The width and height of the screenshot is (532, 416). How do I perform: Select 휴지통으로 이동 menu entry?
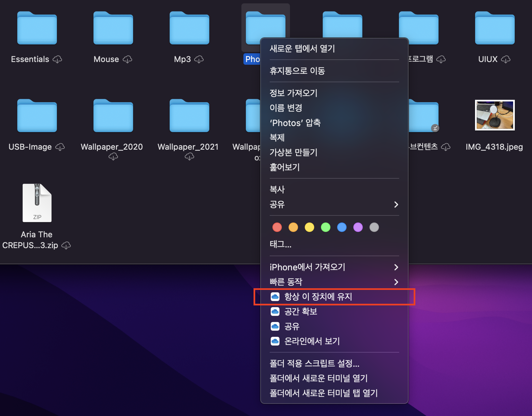[334, 71]
